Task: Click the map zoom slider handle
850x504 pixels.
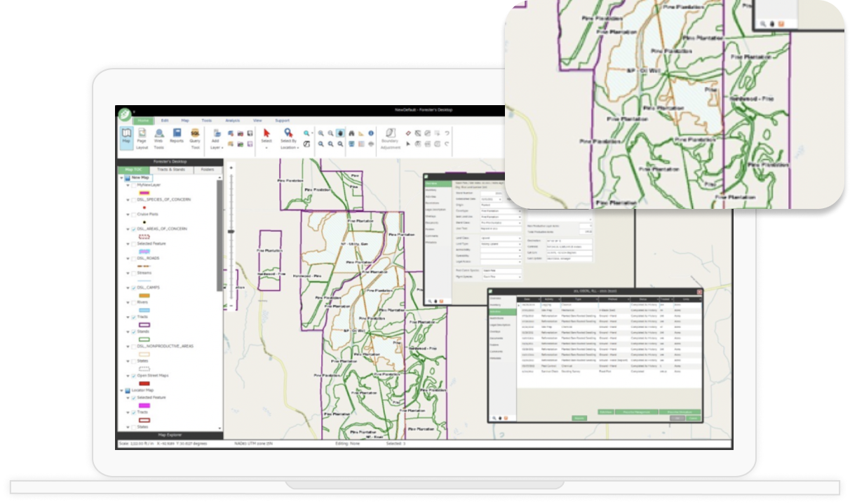Action: [x=231, y=231]
